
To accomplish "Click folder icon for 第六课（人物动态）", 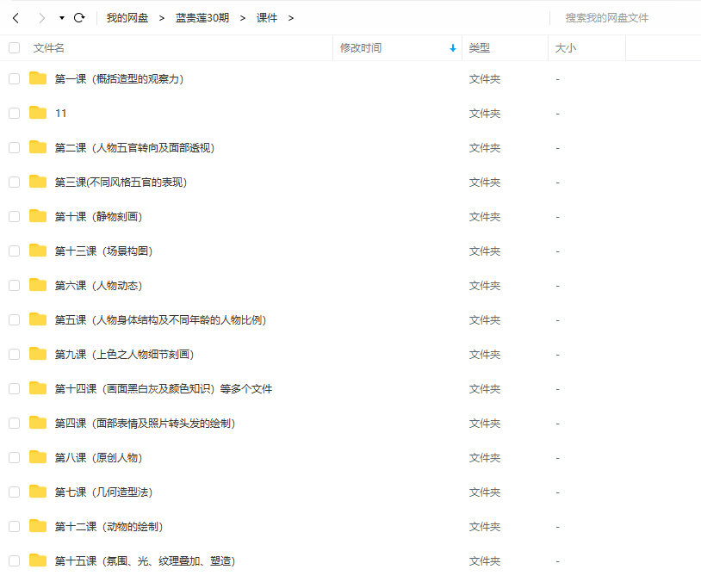I will click(x=37, y=285).
